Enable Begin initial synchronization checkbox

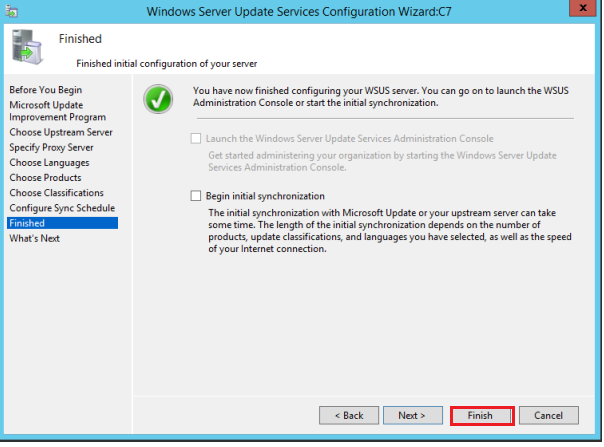click(x=196, y=196)
